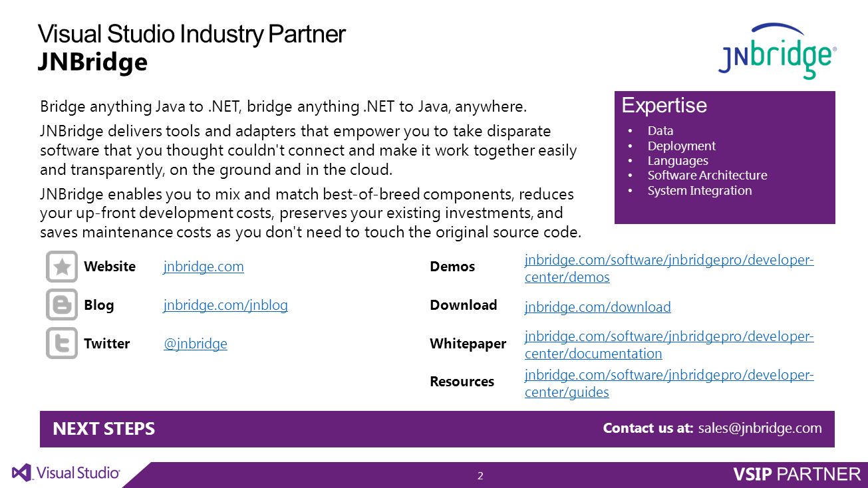868x488 pixels.
Task: Open the @jnbridge Twitter link
Action: (196, 344)
